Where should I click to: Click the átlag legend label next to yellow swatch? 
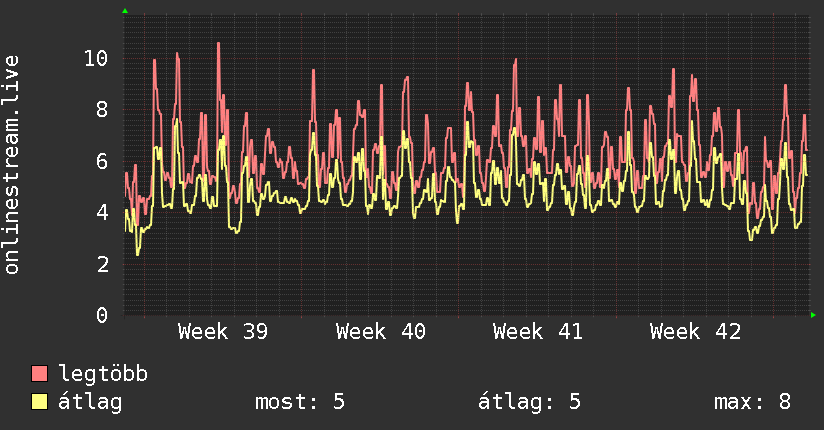90,402
